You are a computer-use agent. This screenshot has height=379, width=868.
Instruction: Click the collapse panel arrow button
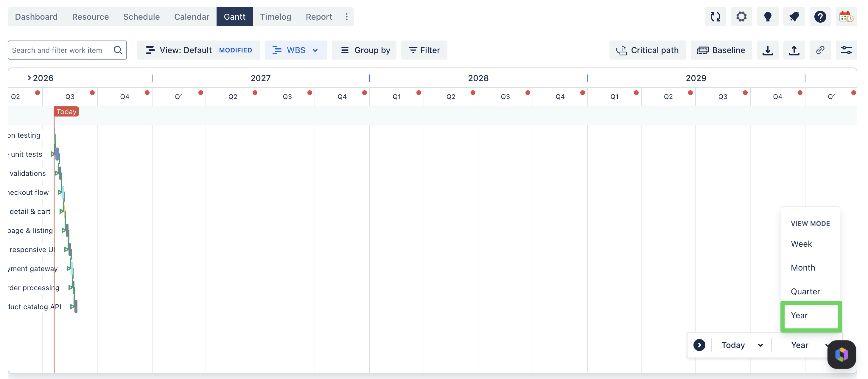pyautogui.click(x=699, y=345)
